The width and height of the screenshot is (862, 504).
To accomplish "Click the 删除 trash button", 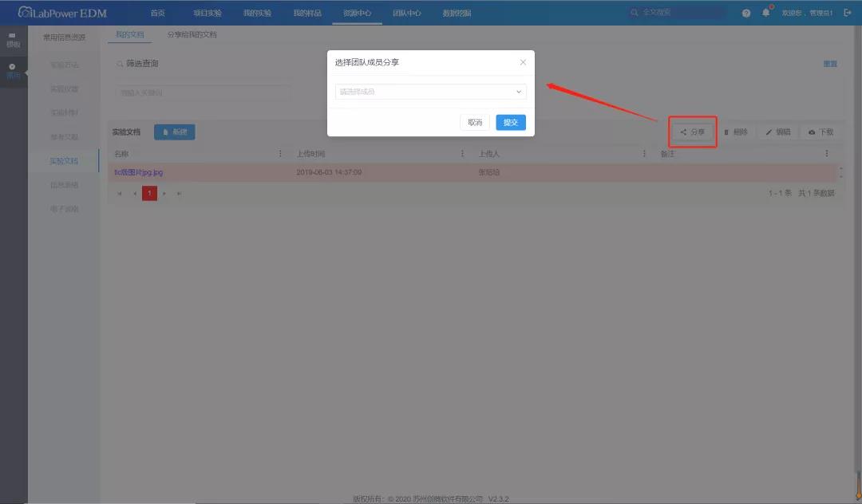I will click(x=736, y=132).
